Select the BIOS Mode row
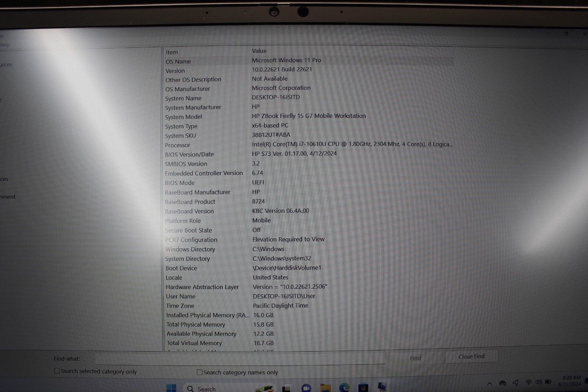Image resolution: width=588 pixels, height=392 pixels. [309, 183]
